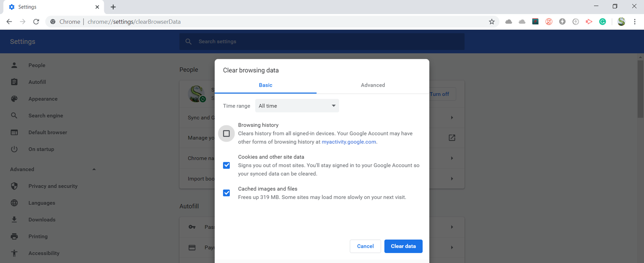Enable the Browsing history checkbox
The image size is (644, 263).
[x=227, y=133]
